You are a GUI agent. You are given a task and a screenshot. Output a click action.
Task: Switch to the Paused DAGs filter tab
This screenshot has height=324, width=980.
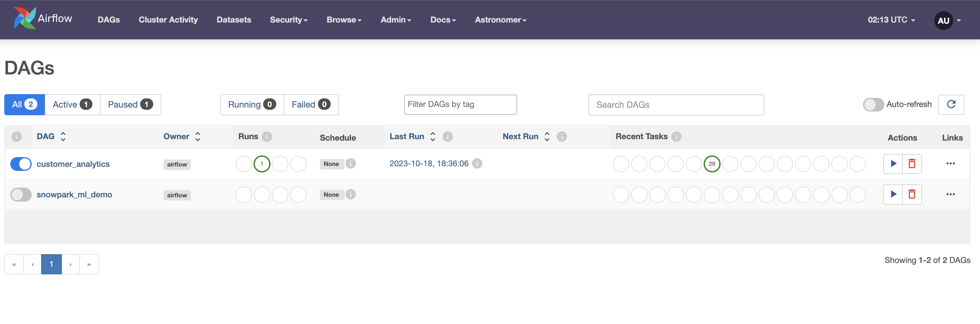point(130,105)
